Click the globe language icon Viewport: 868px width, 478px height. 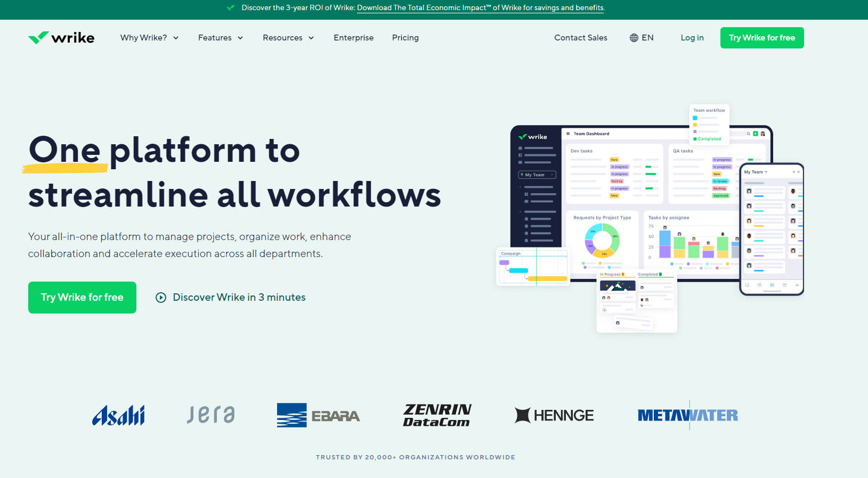point(634,38)
